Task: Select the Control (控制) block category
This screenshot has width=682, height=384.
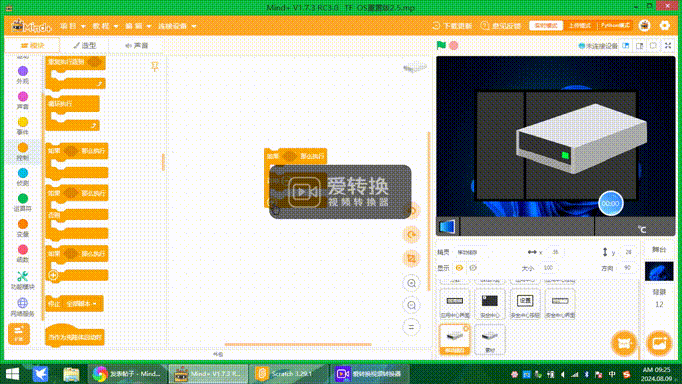Action: coord(23,152)
